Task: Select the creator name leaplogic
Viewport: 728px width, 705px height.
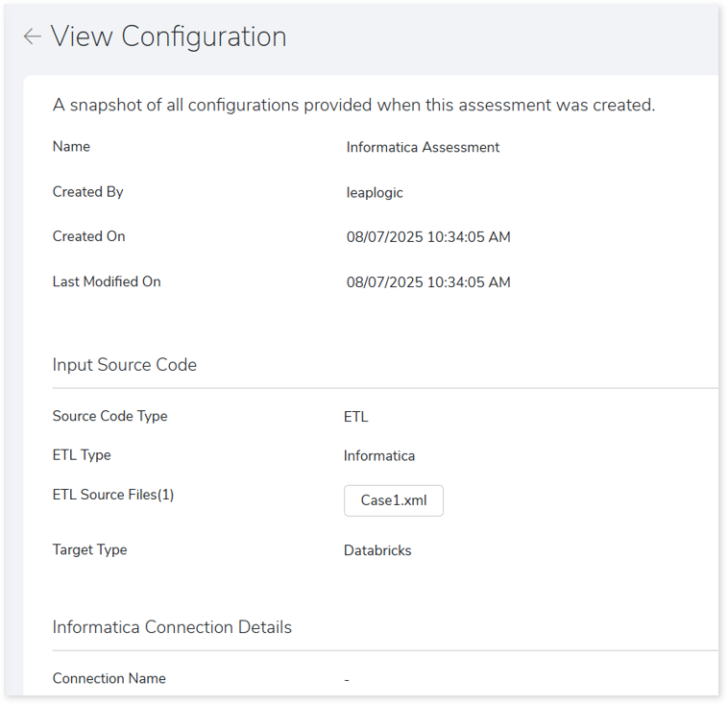Action: tap(375, 193)
